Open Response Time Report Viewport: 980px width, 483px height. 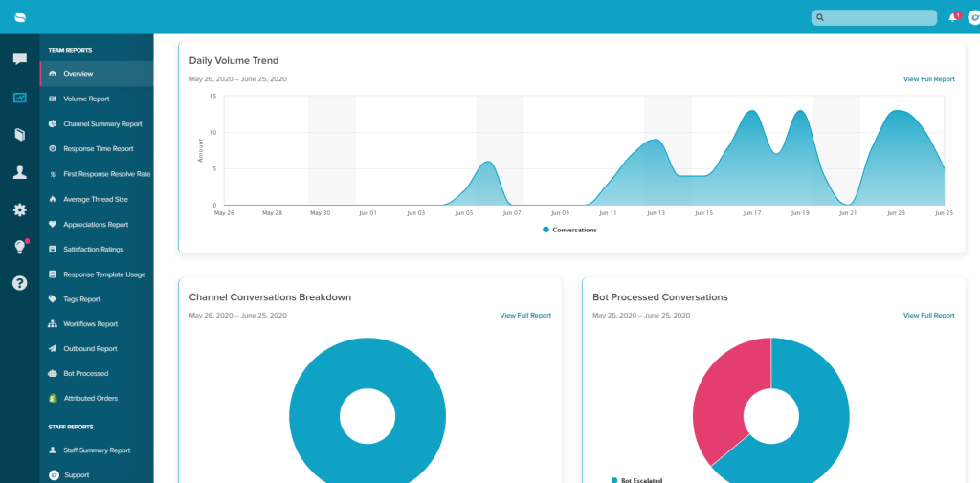pos(97,148)
